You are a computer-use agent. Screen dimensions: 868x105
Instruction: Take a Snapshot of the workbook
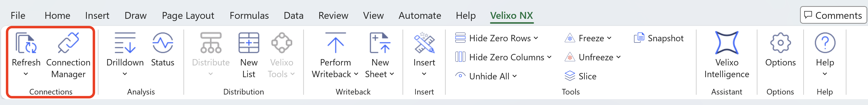pos(659,38)
